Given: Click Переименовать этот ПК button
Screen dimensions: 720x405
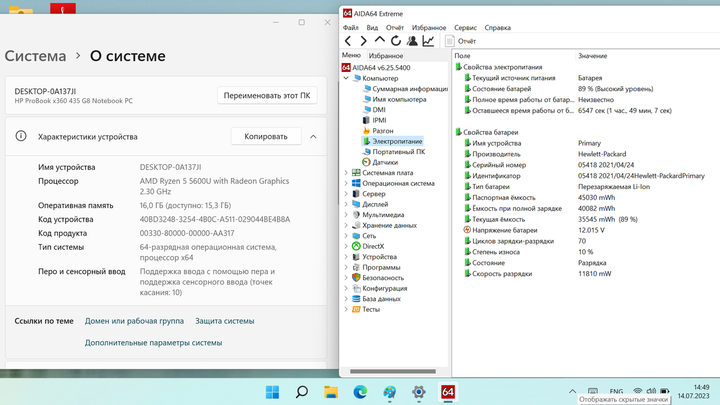Looking at the screenshot, I should (x=267, y=96).
